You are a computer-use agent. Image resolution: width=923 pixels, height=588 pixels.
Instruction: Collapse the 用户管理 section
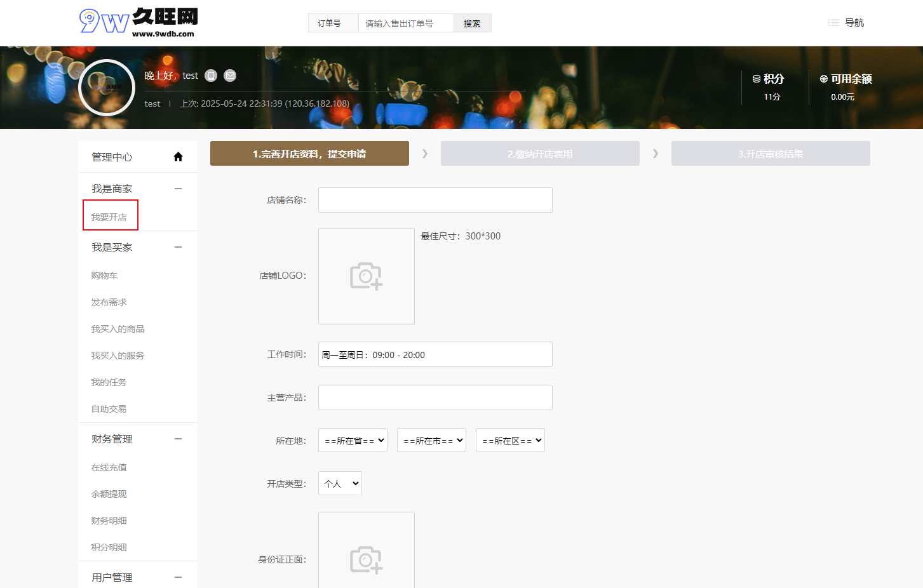pyautogui.click(x=178, y=577)
